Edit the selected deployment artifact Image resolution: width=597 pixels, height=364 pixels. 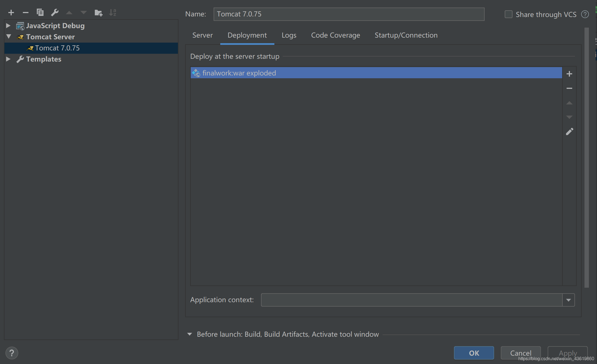click(x=569, y=131)
